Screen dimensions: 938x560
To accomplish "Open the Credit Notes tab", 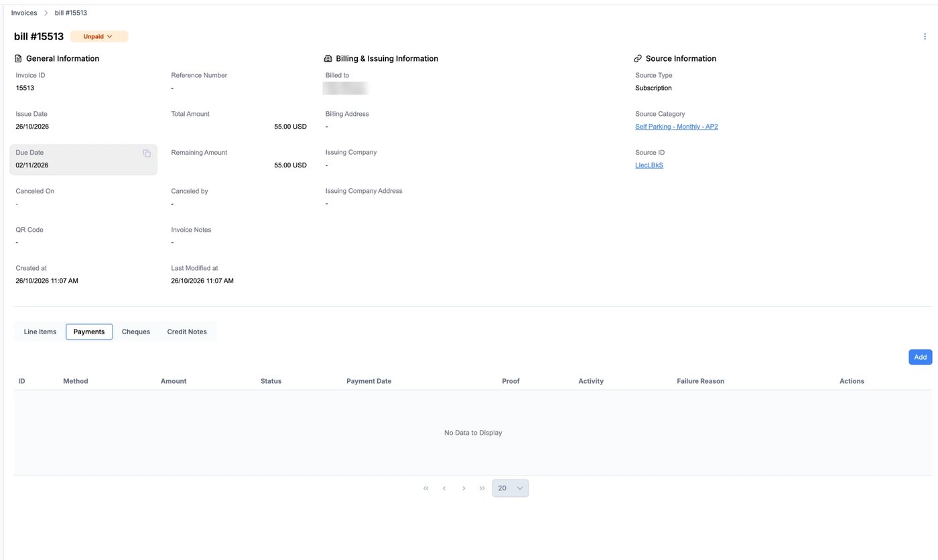I will 187,332.
